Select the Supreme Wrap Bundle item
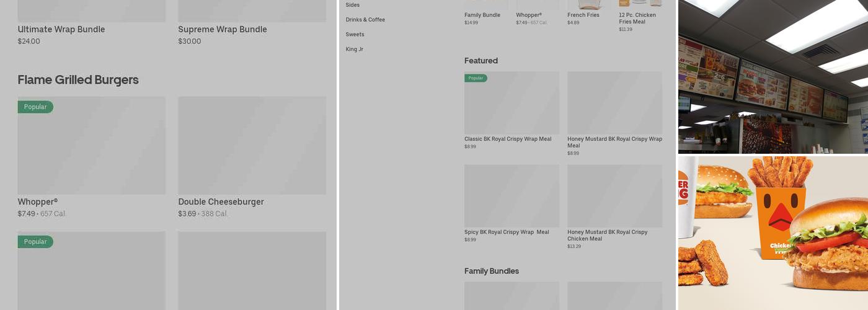This screenshot has height=310, width=868. [x=223, y=29]
